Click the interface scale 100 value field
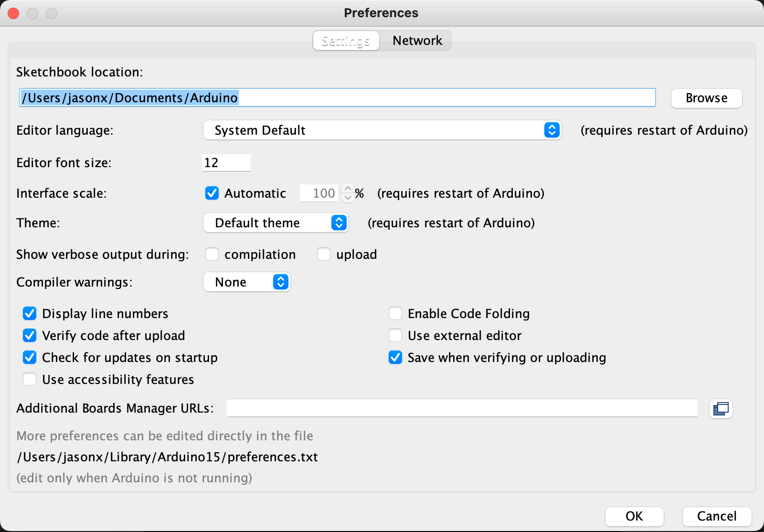Viewport: 764px width, 532px height. 319,193
